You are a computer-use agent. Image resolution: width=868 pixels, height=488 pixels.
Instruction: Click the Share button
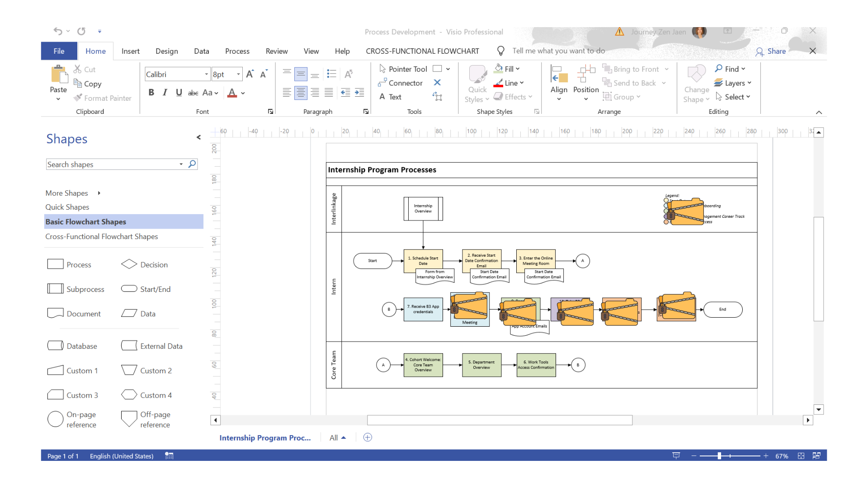click(771, 51)
